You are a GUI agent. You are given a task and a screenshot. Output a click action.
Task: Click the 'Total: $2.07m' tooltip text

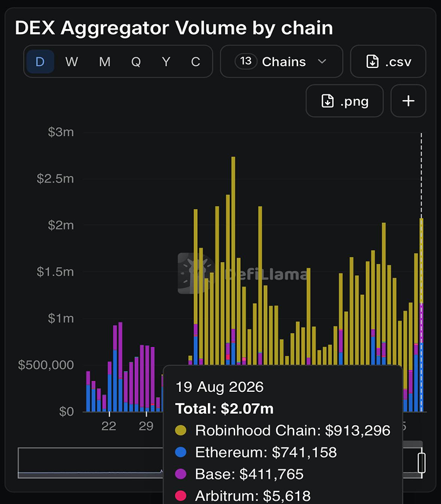click(x=224, y=408)
